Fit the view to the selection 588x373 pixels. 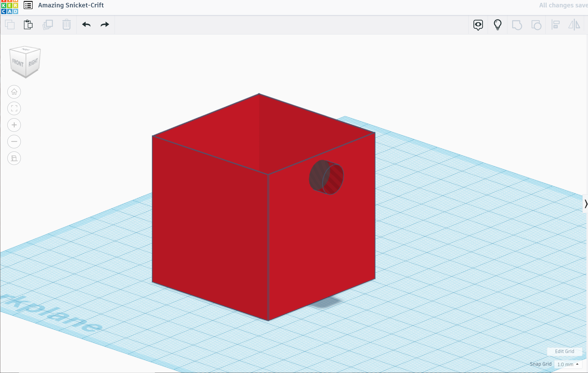coord(14,108)
